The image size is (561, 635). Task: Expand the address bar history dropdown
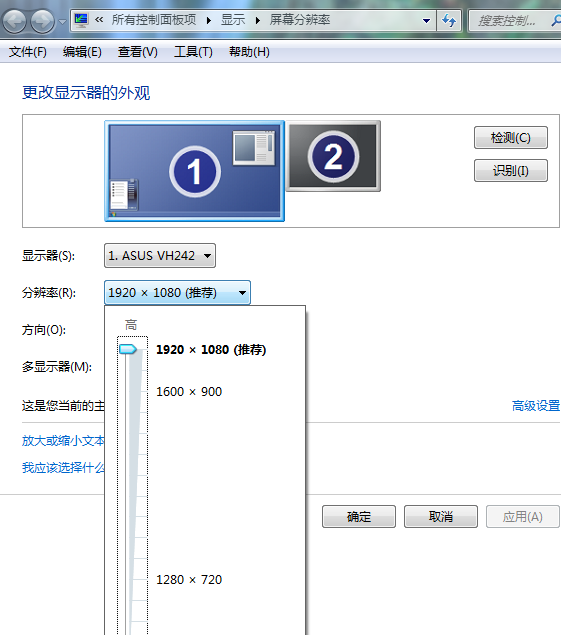[x=426, y=21]
